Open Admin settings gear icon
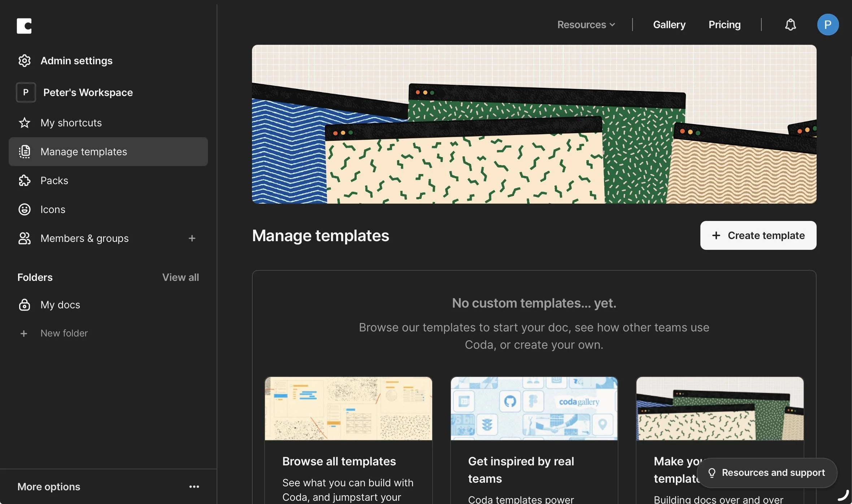 (x=25, y=61)
